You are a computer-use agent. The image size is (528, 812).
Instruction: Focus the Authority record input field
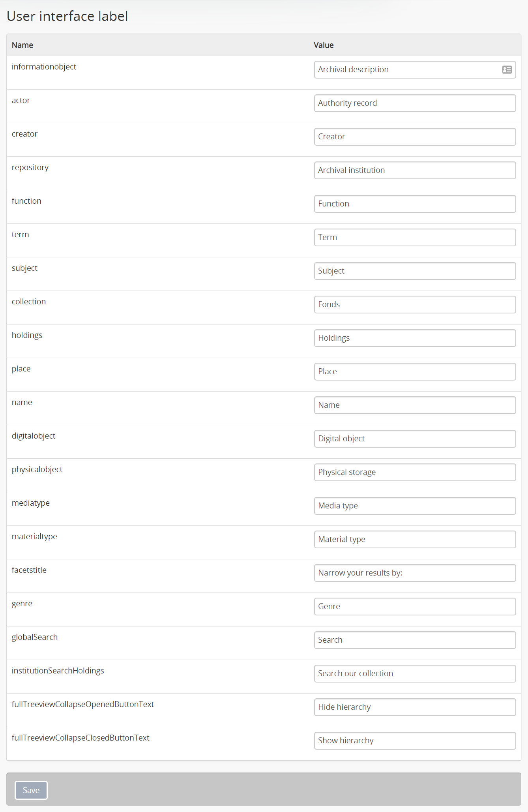[x=414, y=103]
